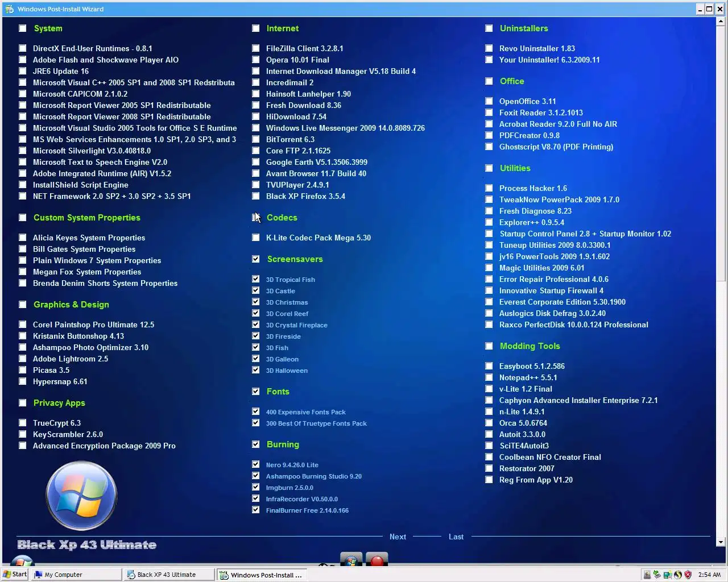Go to the Next page
This screenshot has width=728, height=582.
[x=398, y=537]
